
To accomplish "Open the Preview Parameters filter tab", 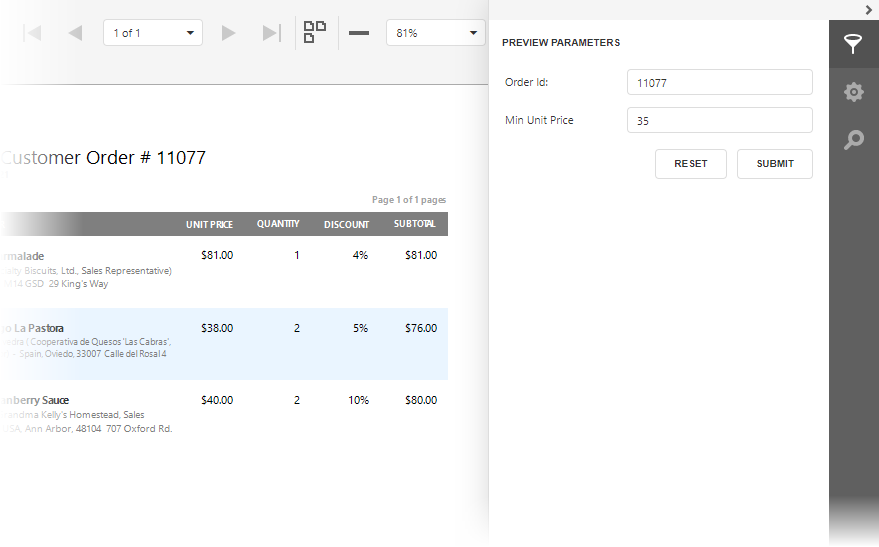I will (853, 44).
